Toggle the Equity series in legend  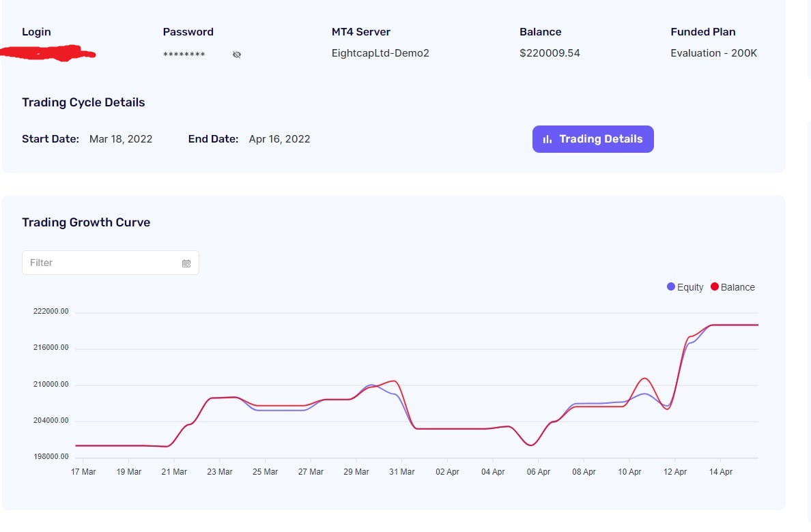point(685,287)
